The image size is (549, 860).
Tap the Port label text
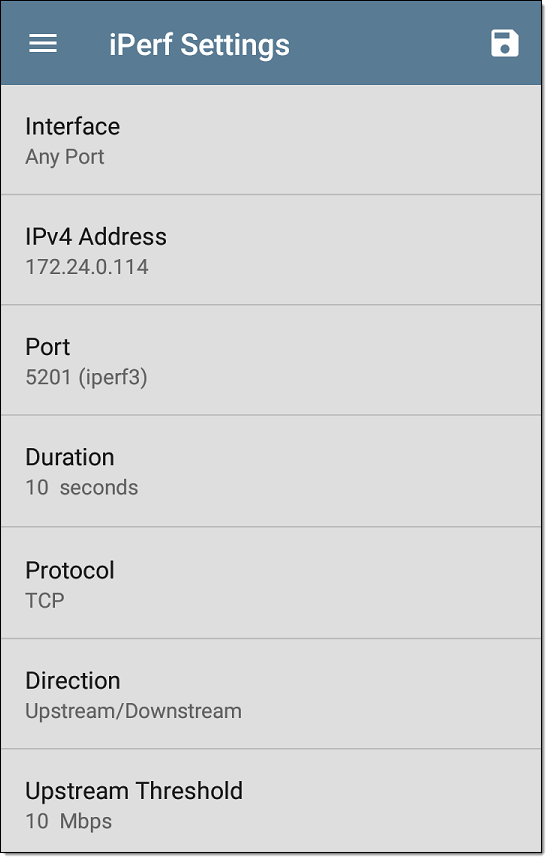click(48, 347)
